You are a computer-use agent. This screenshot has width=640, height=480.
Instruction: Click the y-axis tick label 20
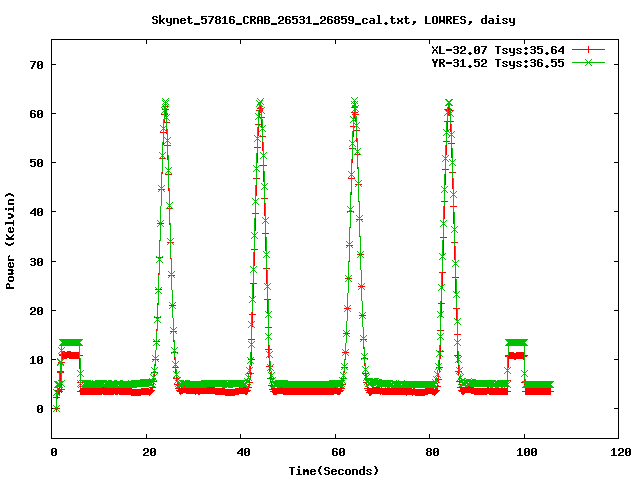tap(36, 311)
